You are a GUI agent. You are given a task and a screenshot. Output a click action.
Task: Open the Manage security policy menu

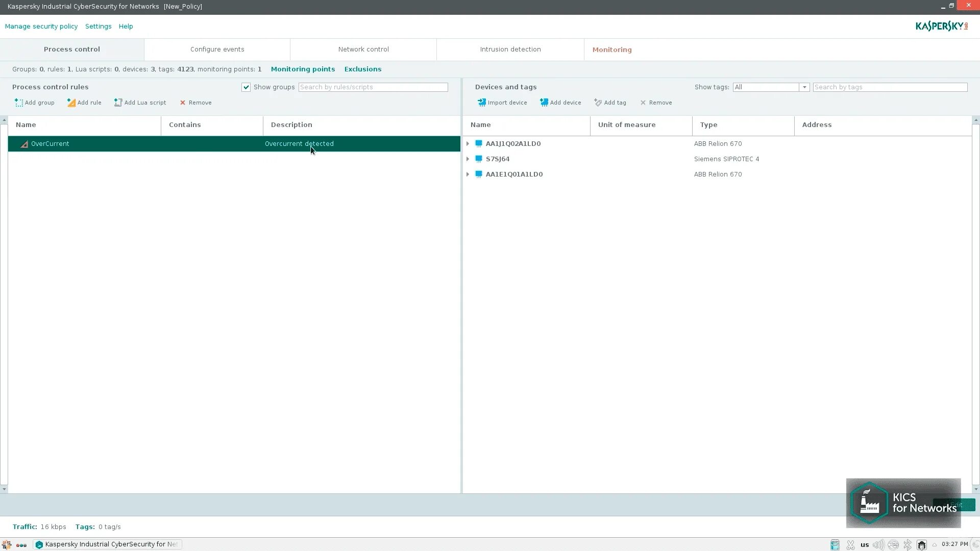41,26
